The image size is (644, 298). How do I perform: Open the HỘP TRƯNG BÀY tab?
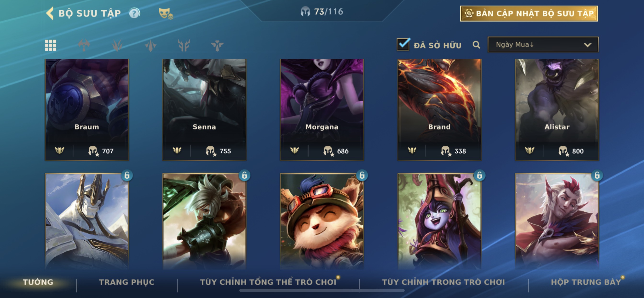[586, 282]
